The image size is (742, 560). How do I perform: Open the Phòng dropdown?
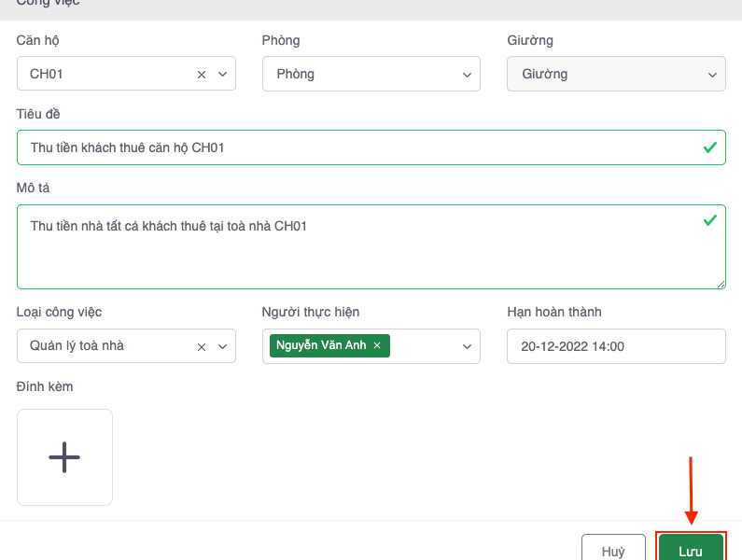point(371,75)
